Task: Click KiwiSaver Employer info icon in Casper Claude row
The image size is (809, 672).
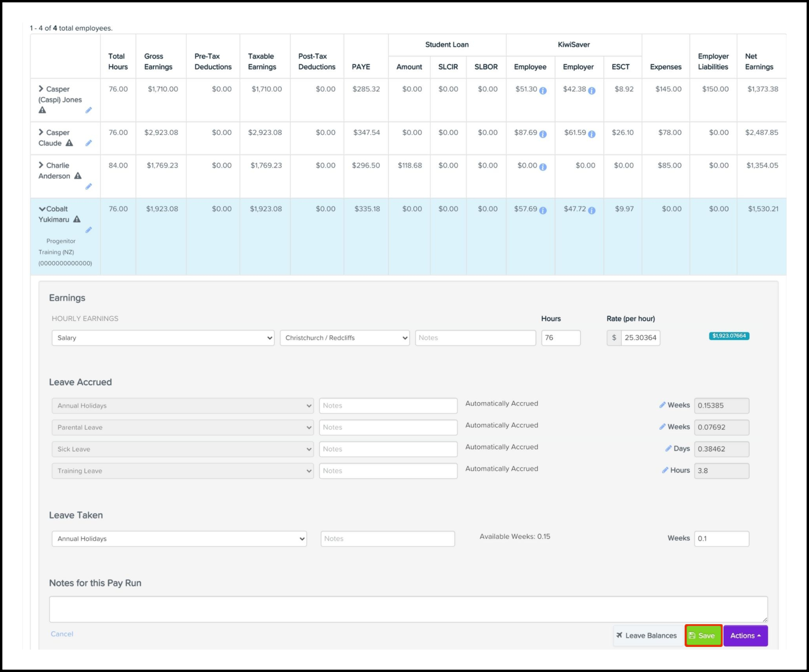Action: coord(592,134)
